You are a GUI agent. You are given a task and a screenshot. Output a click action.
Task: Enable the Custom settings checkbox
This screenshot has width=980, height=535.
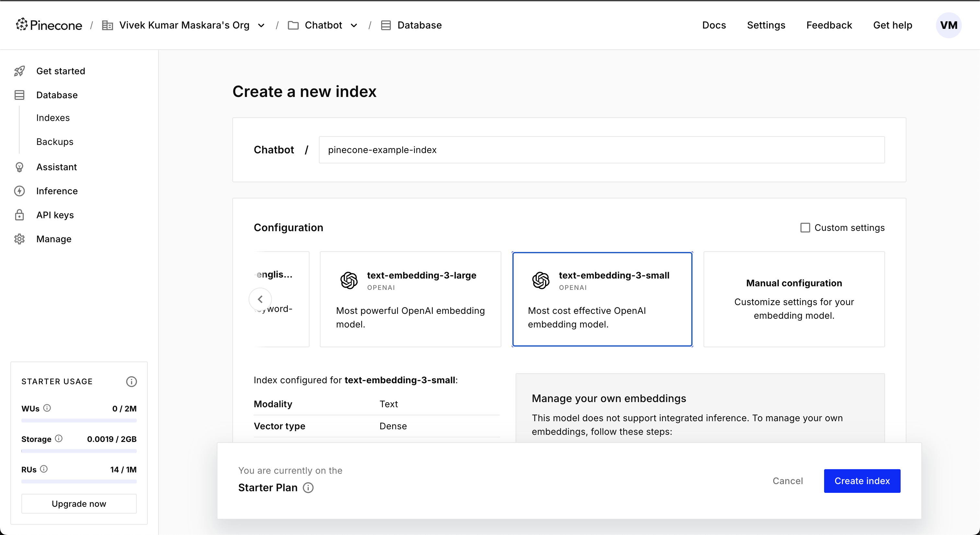pyautogui.click(x=805, y=227)
